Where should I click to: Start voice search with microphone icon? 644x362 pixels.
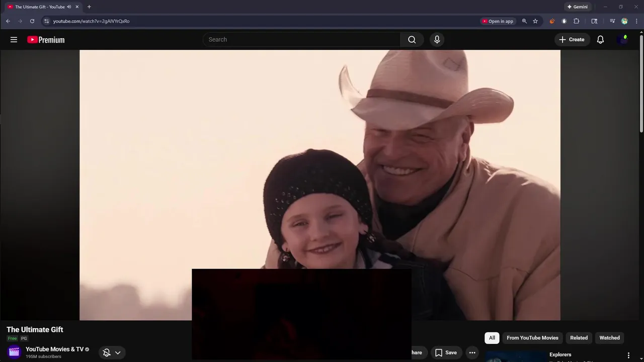(x=437, y=40)
